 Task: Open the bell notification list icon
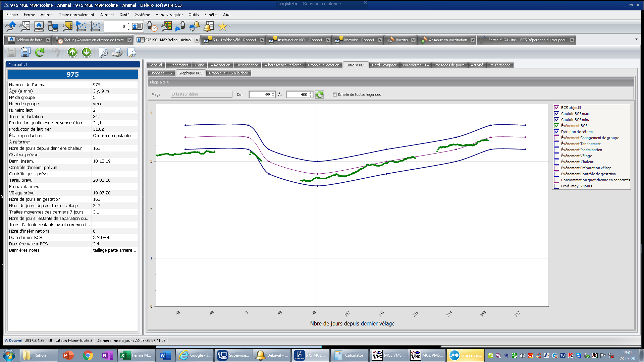tap(208, 26)
